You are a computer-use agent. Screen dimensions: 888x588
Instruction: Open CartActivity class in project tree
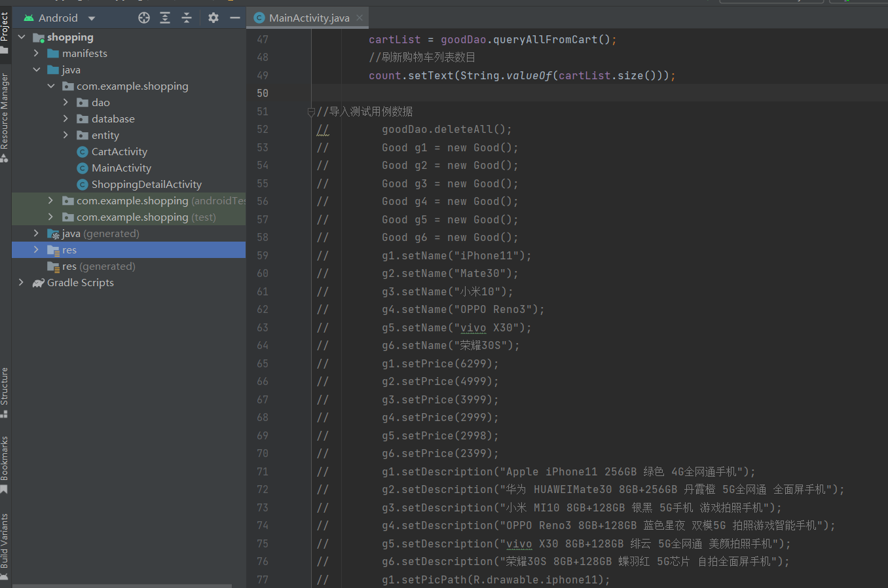click(119, 151)
